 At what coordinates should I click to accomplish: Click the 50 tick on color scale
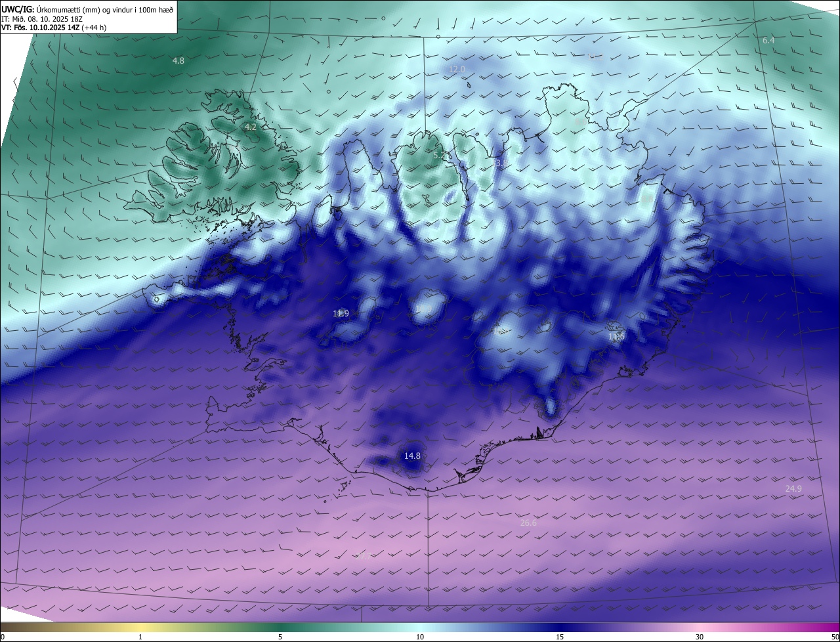click(835, 637)
